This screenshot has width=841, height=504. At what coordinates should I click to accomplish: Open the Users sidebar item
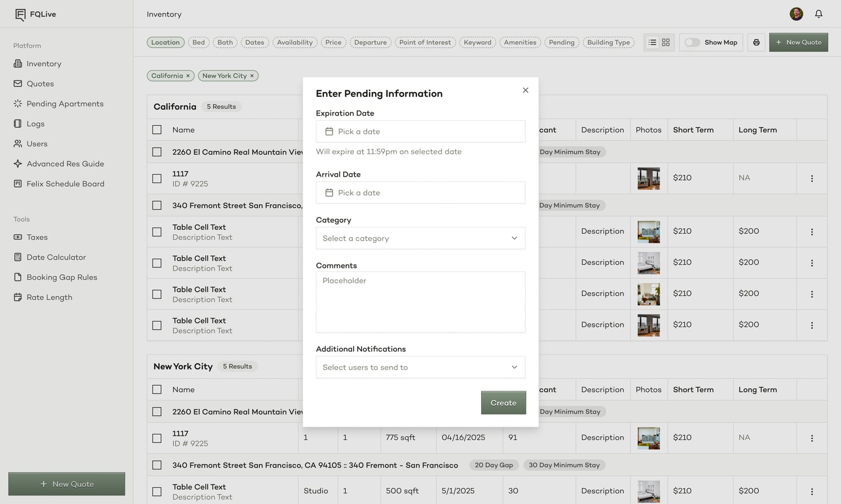pyautogui.click(x=30, y=144)
